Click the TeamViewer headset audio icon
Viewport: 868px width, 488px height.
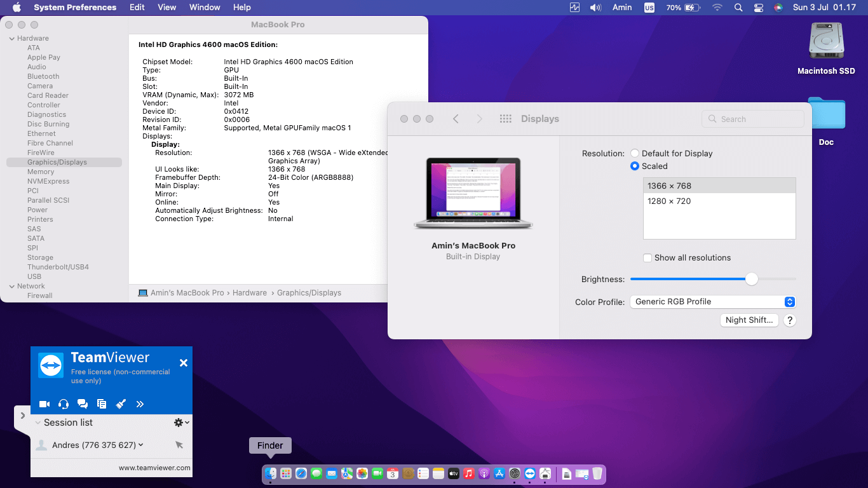click(x=64, y=404)
